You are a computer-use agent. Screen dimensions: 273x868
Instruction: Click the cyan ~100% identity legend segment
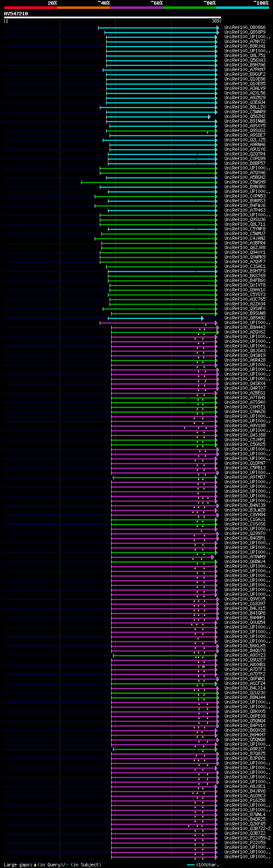pyautogui.click(x=242, y=8)
